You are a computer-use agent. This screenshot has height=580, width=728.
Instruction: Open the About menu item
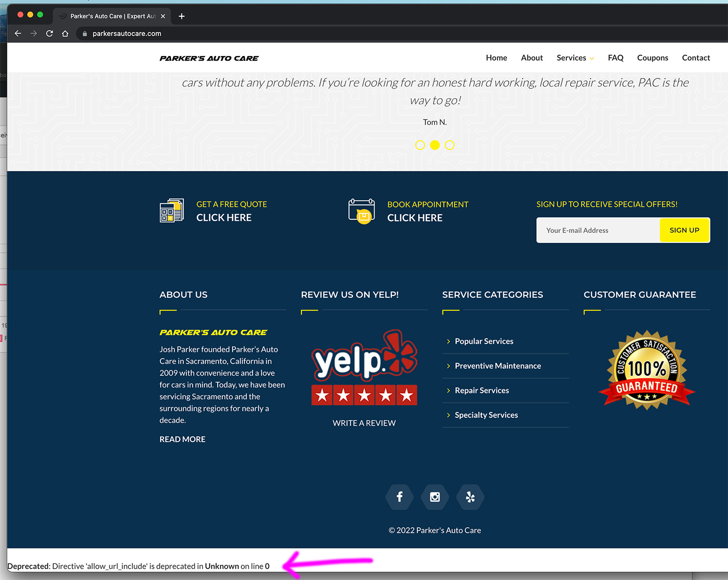coord(532,58)
